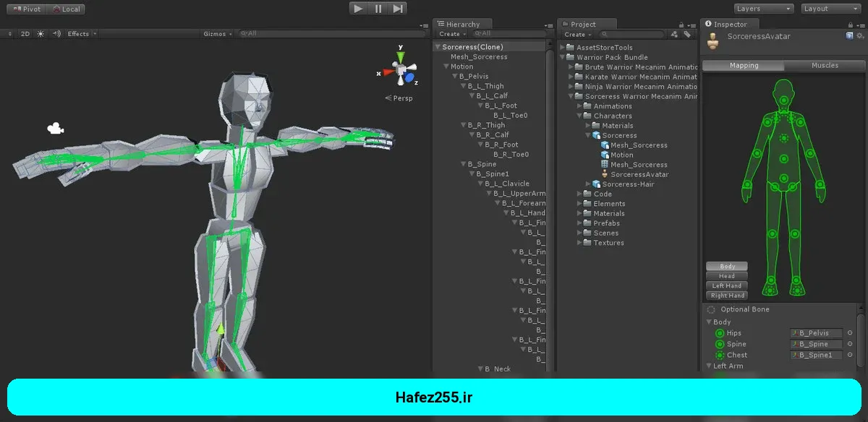Open the Gizmos dropdown

pos(218,34)
